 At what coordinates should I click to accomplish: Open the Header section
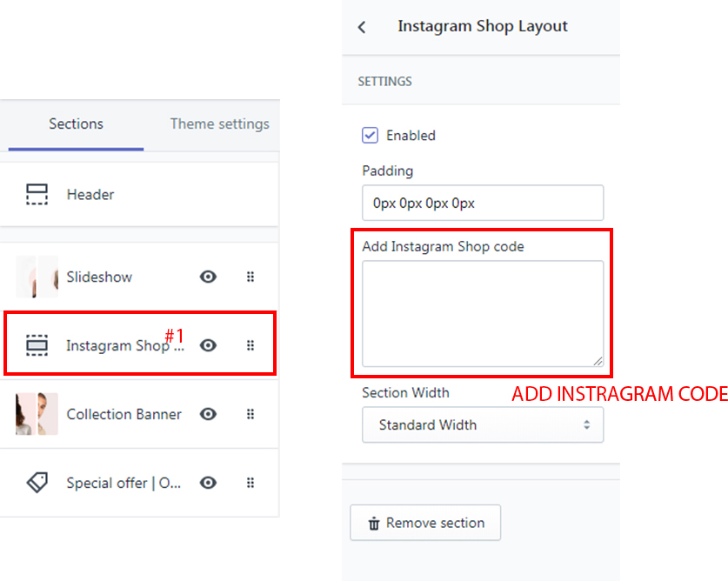(90, 194)
